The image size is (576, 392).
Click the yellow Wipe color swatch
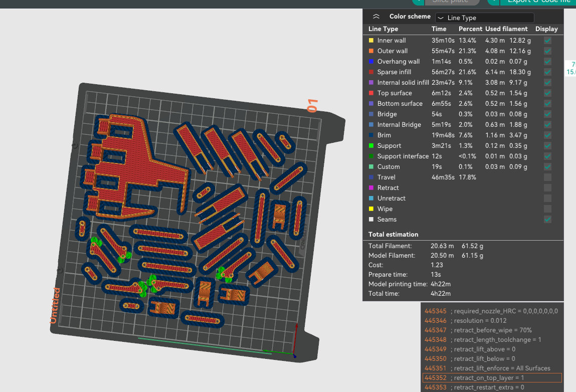[371, 209]
